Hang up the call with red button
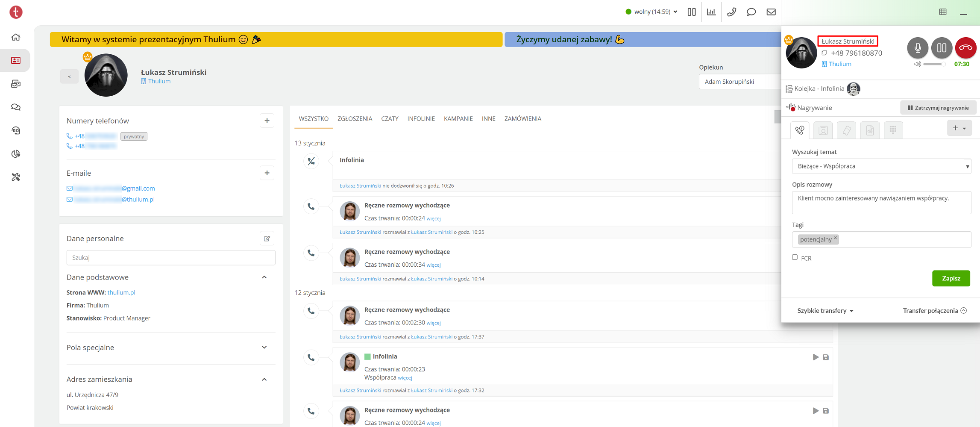 [966, 48]
